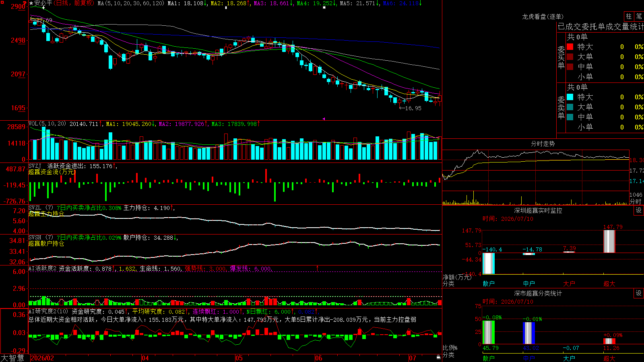Click the AI活跃度2 indicator name

43,268
